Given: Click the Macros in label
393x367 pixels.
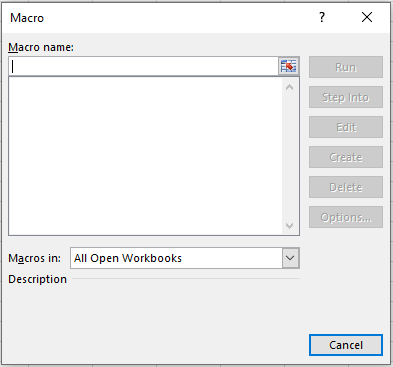Looking at the screenshot, I should tap(35, 258).
